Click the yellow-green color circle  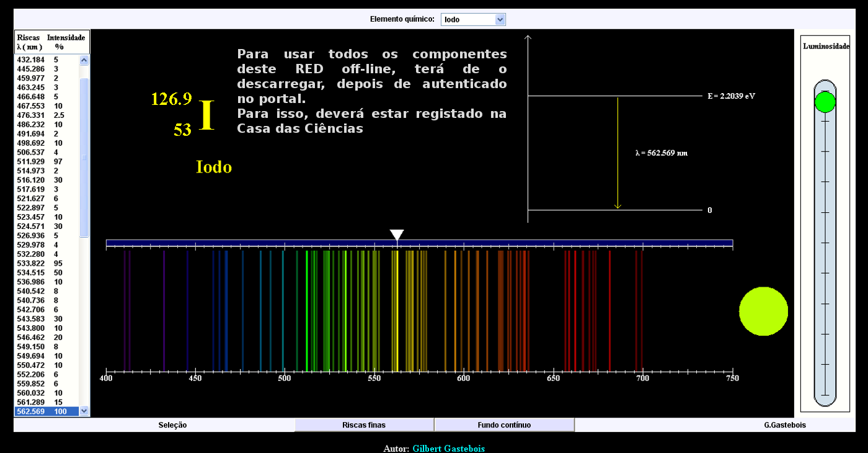click(763, 312)
